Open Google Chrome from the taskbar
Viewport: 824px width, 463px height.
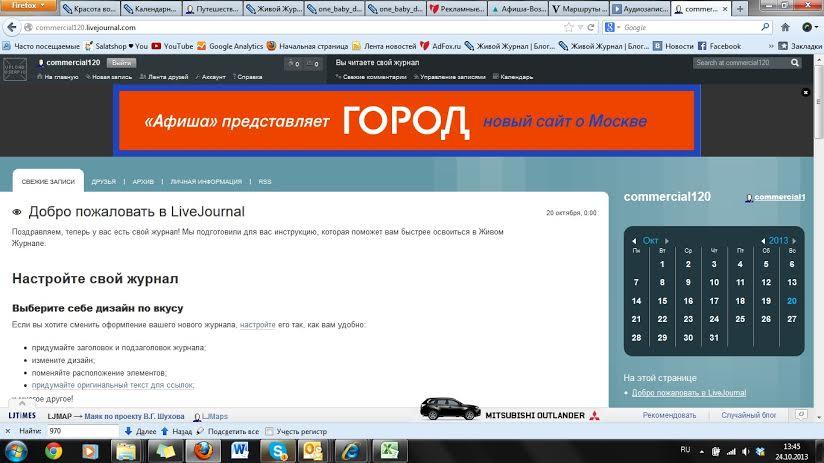53,450
